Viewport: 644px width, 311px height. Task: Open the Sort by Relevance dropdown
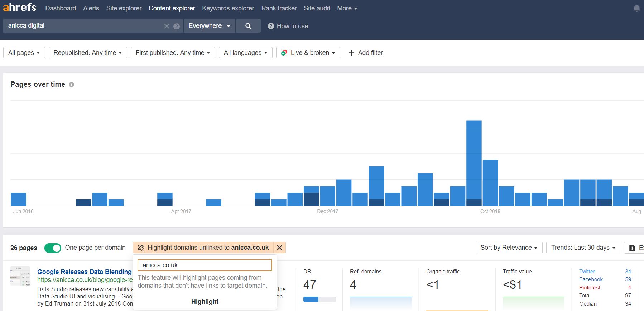[x=509, y=248]
